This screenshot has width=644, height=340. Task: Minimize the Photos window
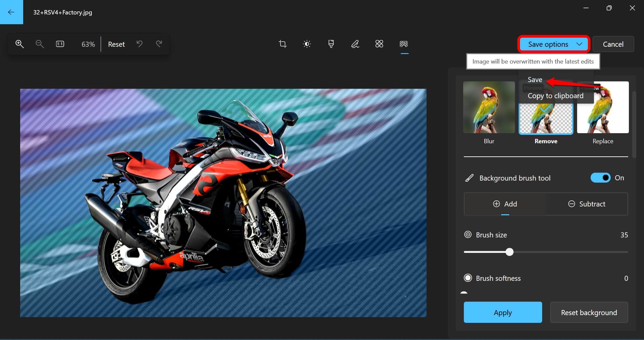586,8
